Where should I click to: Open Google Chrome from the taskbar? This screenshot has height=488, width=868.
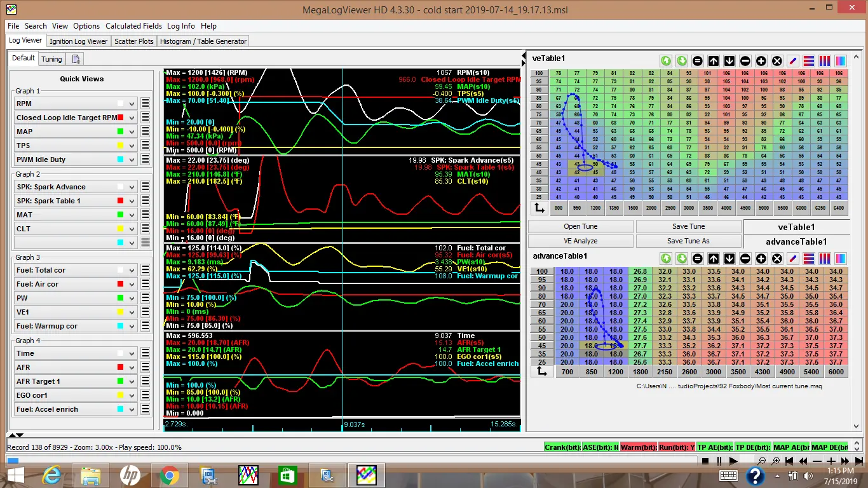click(168, 475)
